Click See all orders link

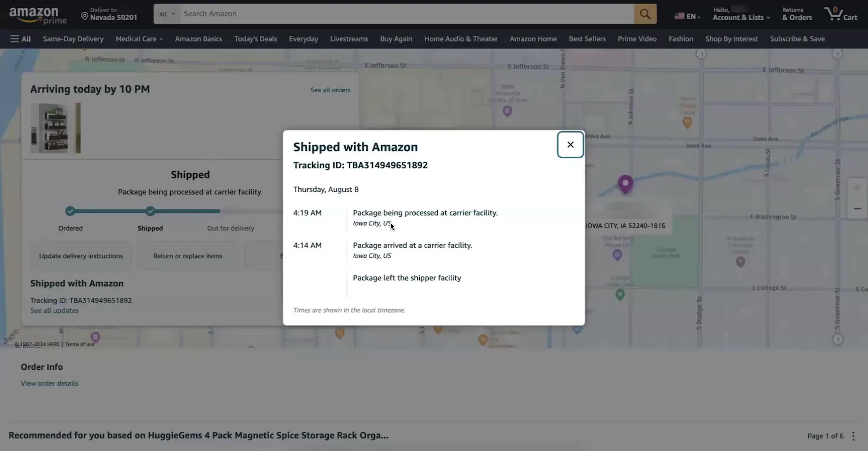[x=330, y=90]
